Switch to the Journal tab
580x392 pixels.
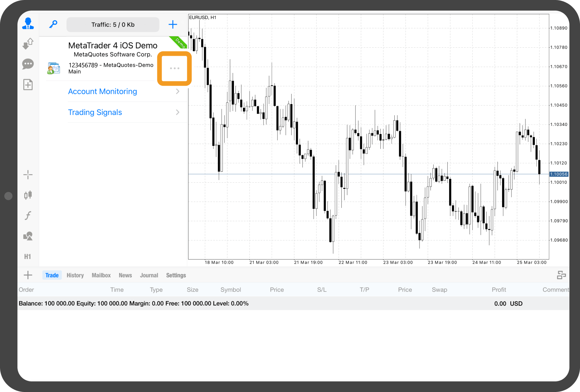click(x=149, y=275)
